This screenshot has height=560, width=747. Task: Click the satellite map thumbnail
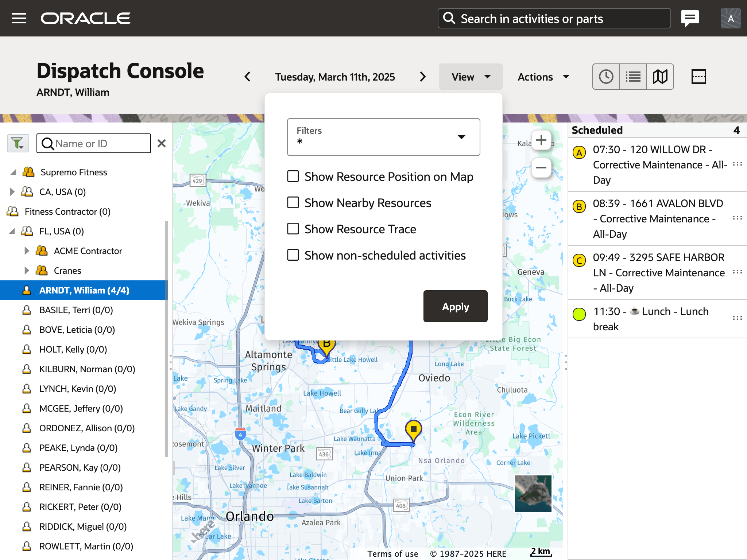coord(533,493)
